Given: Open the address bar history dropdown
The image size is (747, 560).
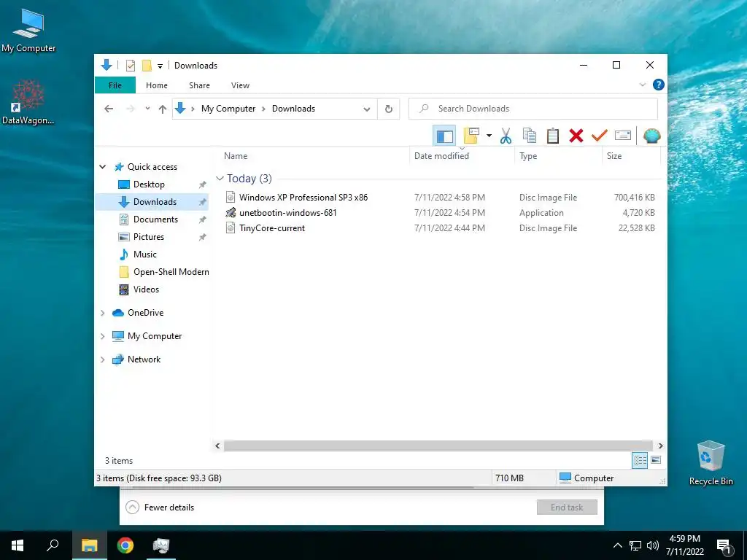Looking at the screenshot, I should [x=366, y=109].
